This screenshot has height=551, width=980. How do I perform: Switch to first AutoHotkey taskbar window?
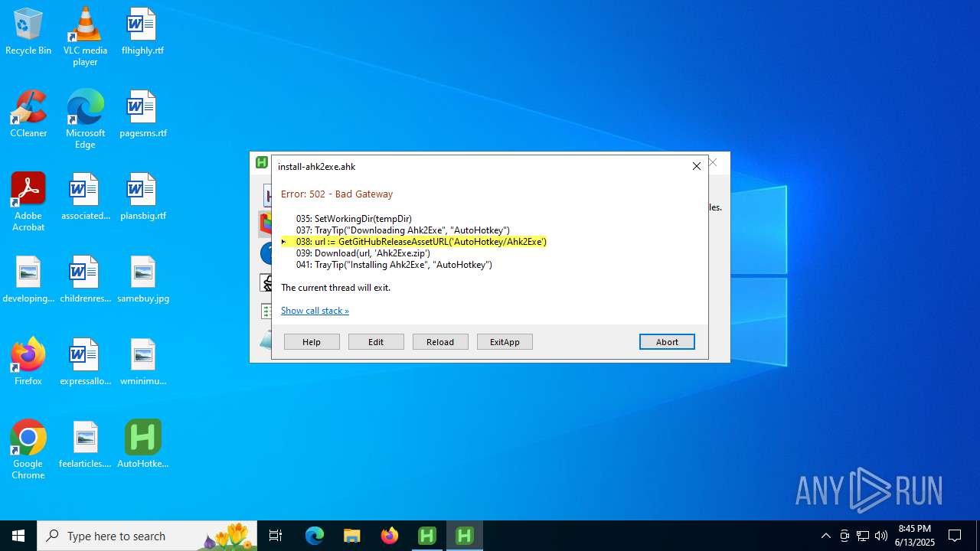(427, 536)
